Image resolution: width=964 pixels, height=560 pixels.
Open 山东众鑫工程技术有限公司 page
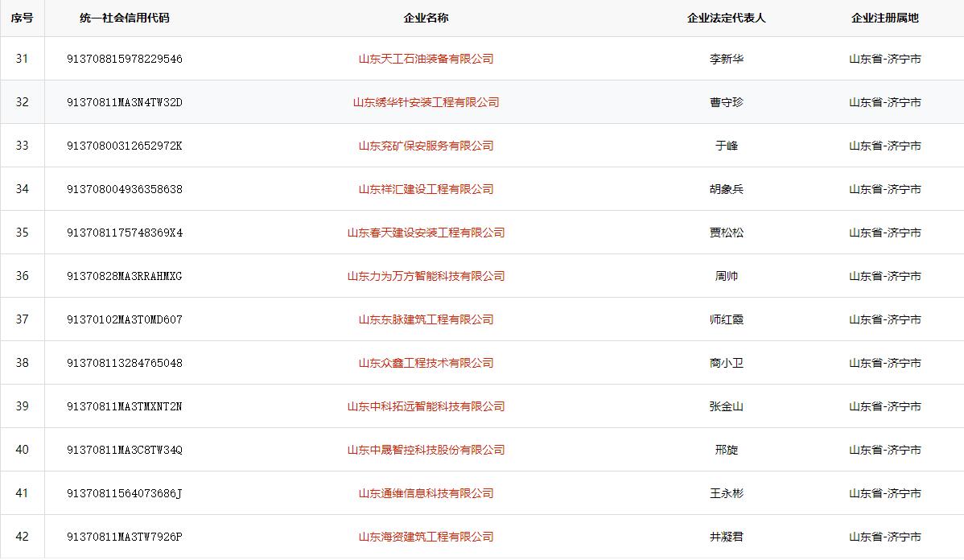(x=426, y=363)
